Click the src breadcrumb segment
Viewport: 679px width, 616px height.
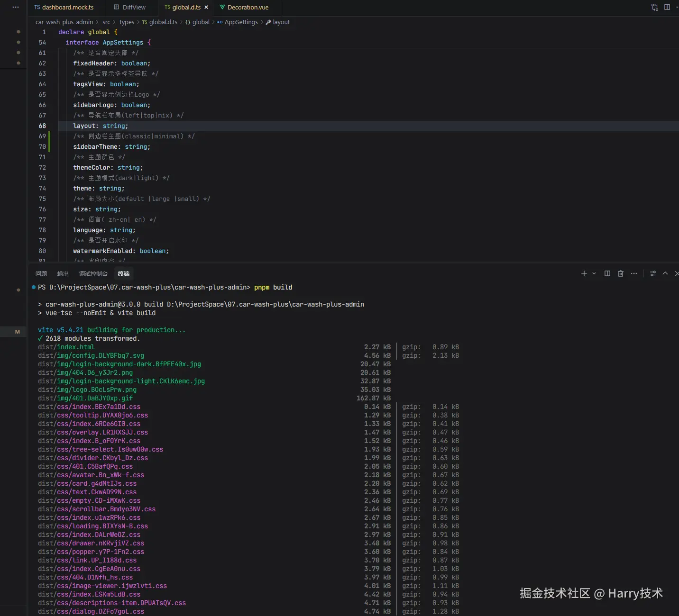106,22
